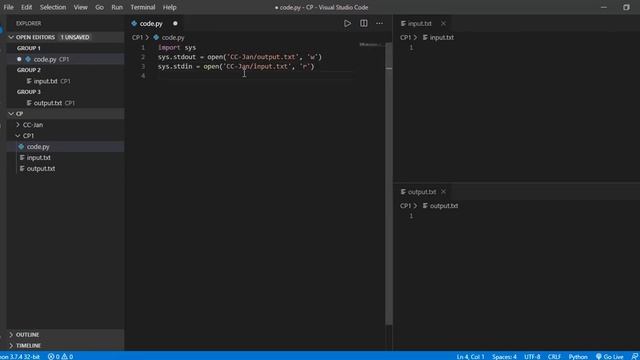Open the Run menu

click(117, 7)
